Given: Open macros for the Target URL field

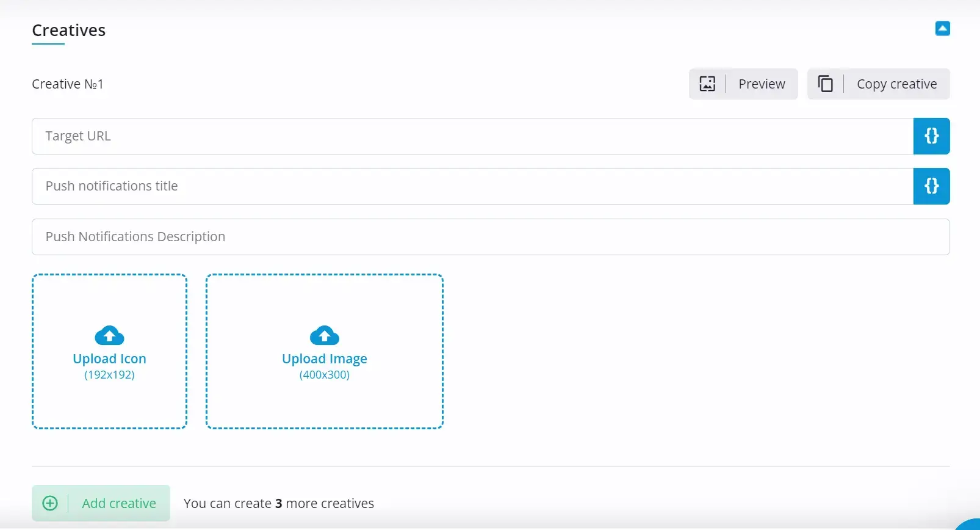Looking at the screenshot, I should [x=931, y=136].
